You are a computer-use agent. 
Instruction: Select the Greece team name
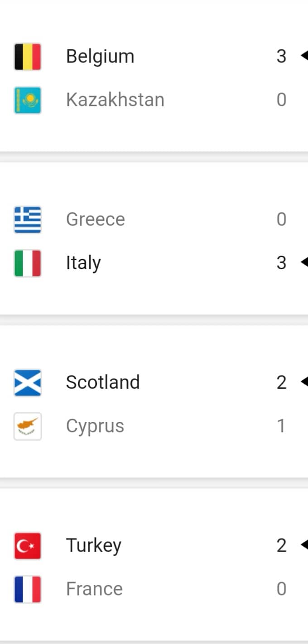pyautogui.click(x=95, y=219)
